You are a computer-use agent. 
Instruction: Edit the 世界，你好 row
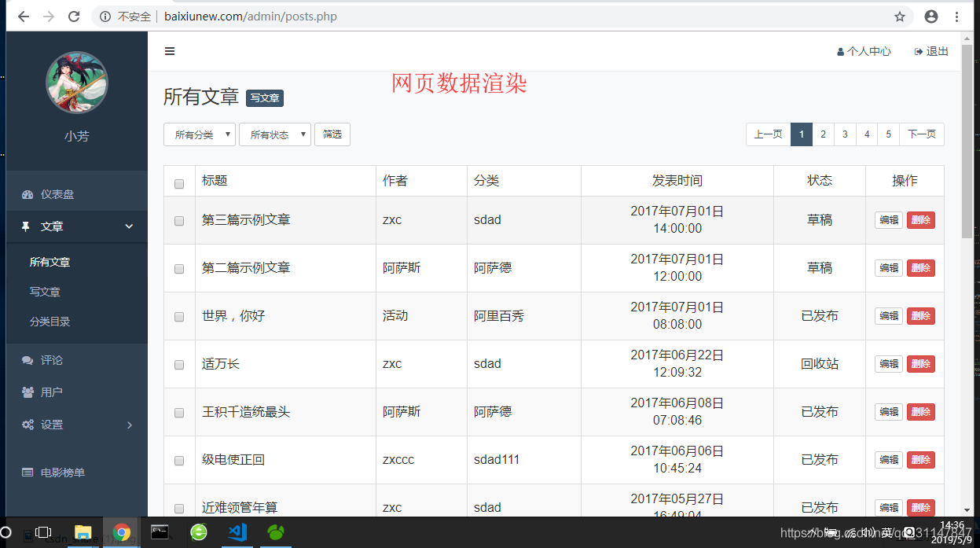point(889,316)
